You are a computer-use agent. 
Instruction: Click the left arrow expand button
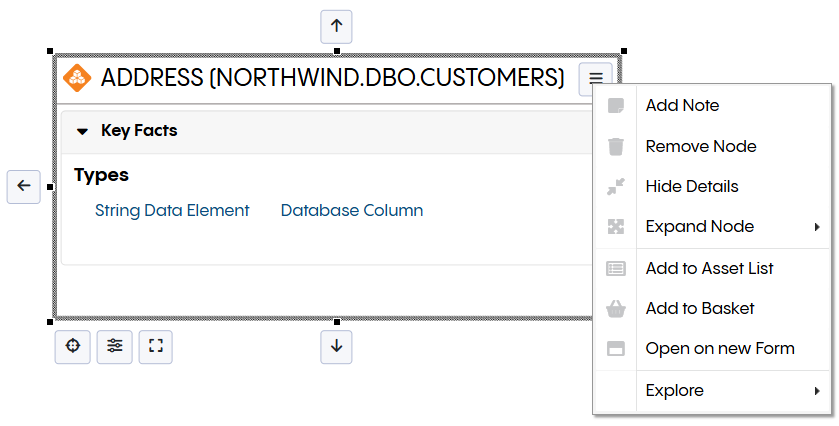pos(24,187)
